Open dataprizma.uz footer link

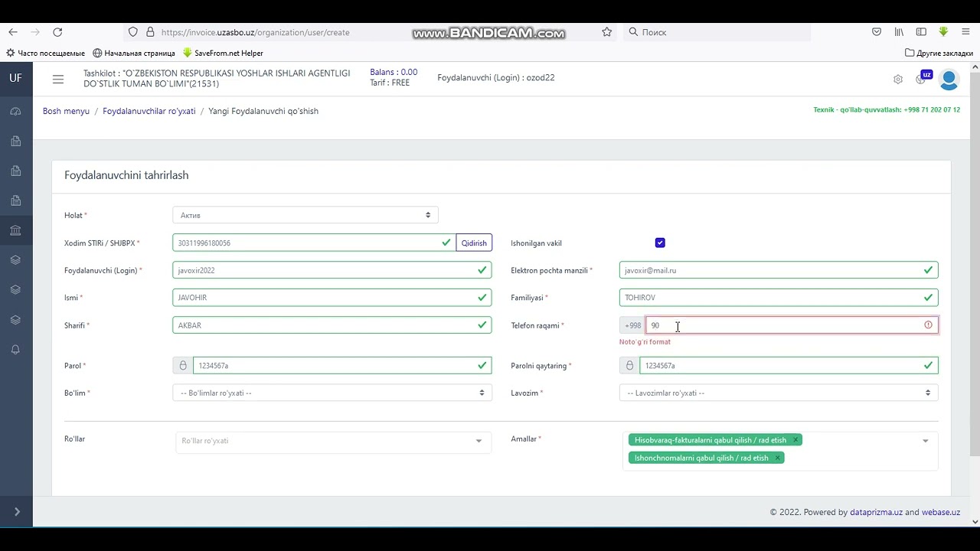pyautogui.click(x=876, y=512)
